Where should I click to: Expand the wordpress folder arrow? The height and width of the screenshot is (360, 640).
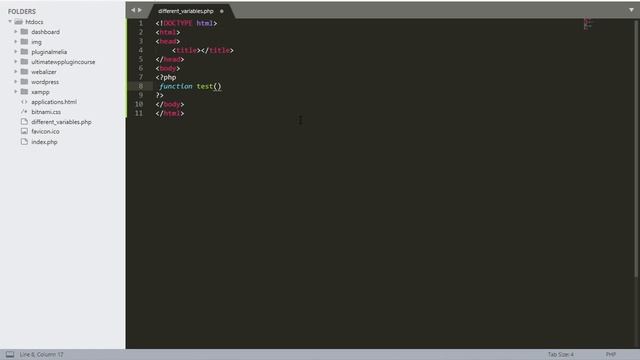click(x=16, y=82)
